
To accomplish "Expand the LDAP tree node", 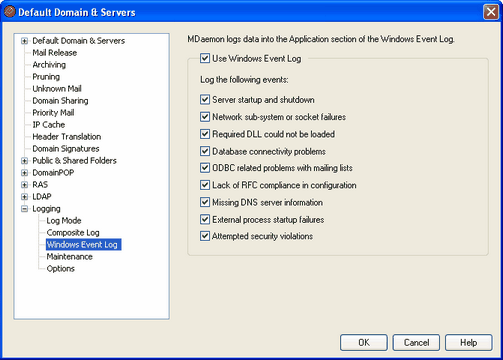I will (x=24, y=197).
